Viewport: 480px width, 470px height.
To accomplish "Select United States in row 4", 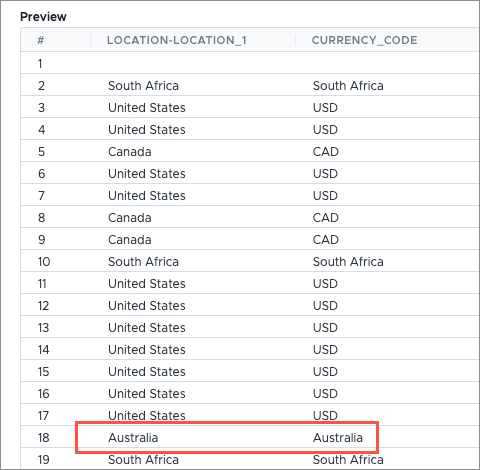I will pos(147,130).
